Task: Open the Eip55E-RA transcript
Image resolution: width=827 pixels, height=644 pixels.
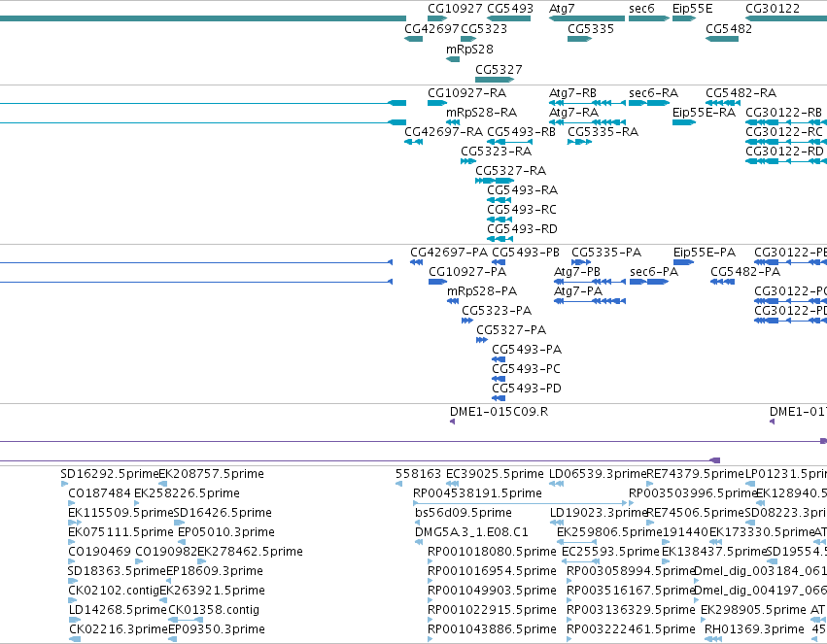Action: point(704,113)
